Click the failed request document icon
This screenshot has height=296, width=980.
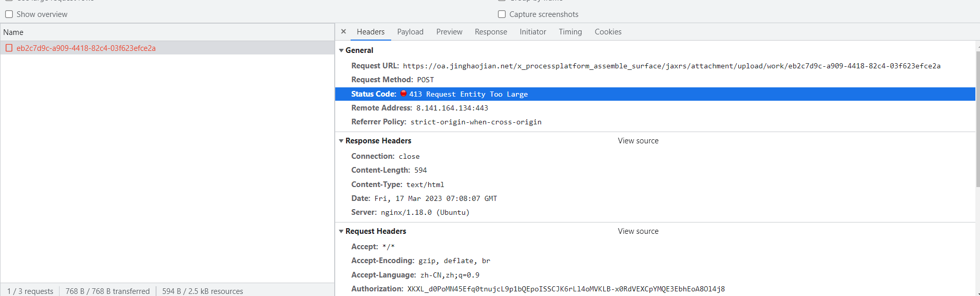point(9,48)
